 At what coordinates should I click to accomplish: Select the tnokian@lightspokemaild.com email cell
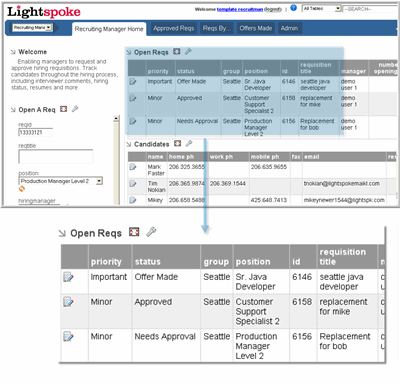[x=342, y=183]
